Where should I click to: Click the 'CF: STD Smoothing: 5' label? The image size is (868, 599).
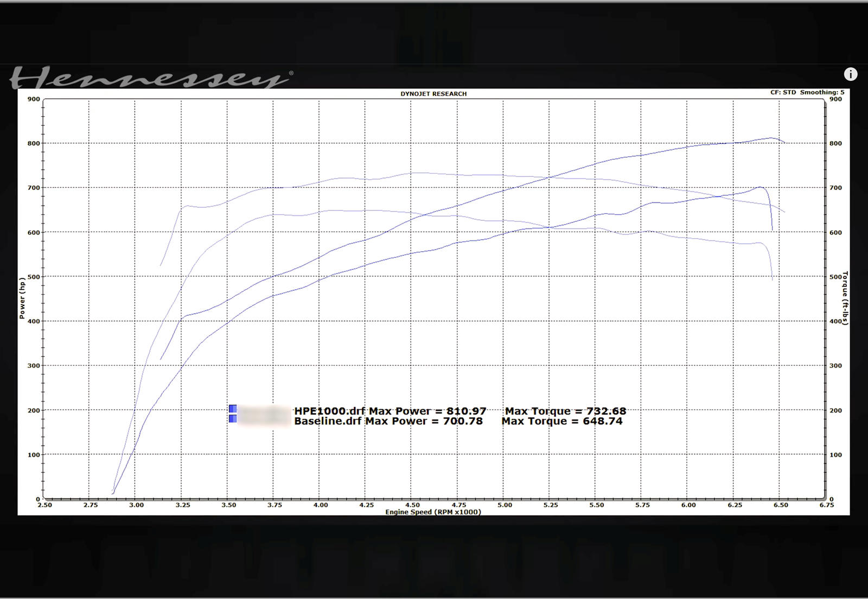(807, 92)
